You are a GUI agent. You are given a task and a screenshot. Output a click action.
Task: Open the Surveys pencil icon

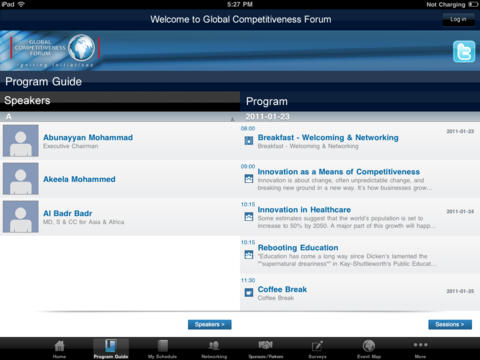coord(317,346)
